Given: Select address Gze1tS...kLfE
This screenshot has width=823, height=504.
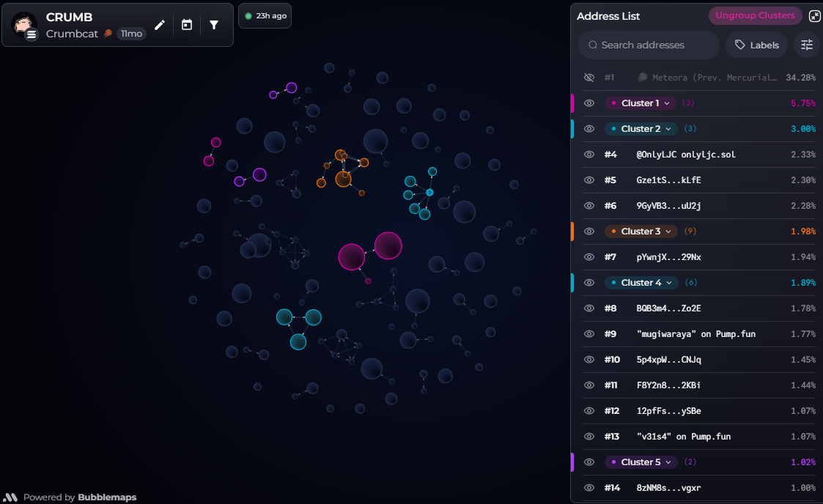Looking at the screenshot, I should pos(668,180).
